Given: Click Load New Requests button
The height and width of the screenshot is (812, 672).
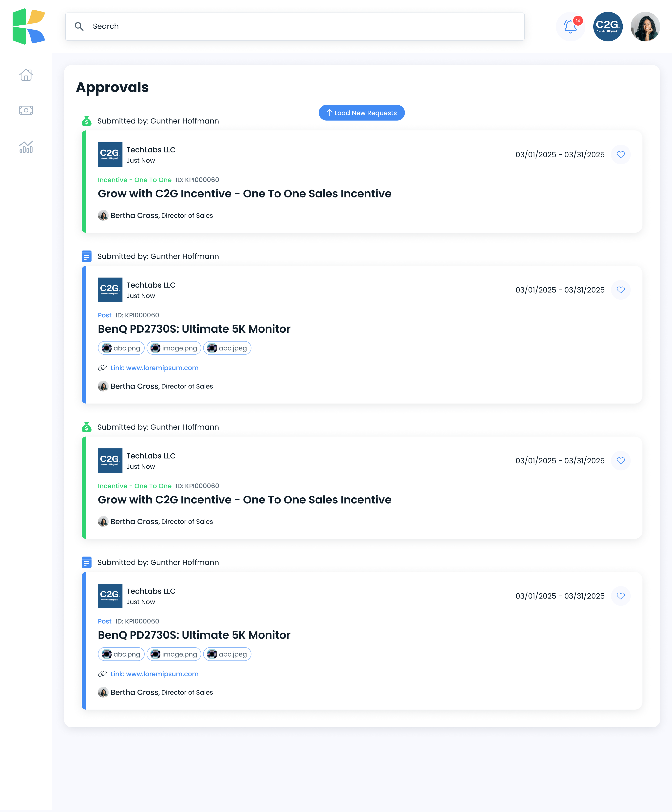Looking at the screenshot, I should [361, 113].
